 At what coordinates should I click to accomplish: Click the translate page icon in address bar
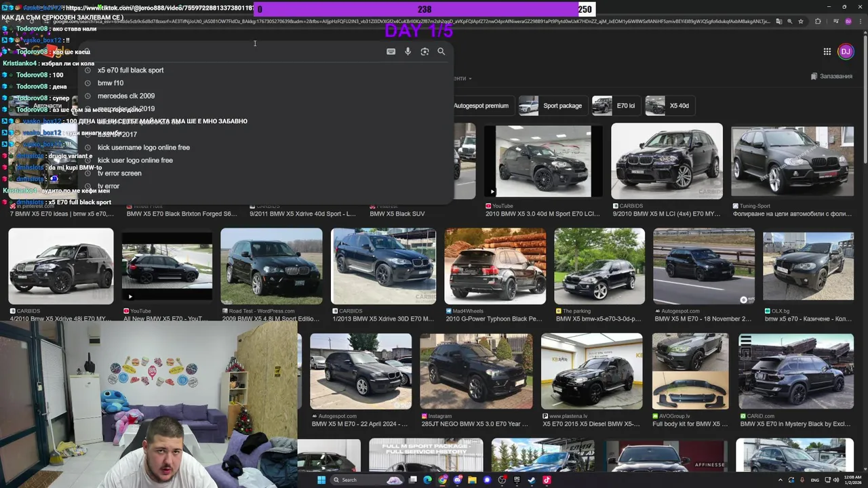[x=779, y=21]
